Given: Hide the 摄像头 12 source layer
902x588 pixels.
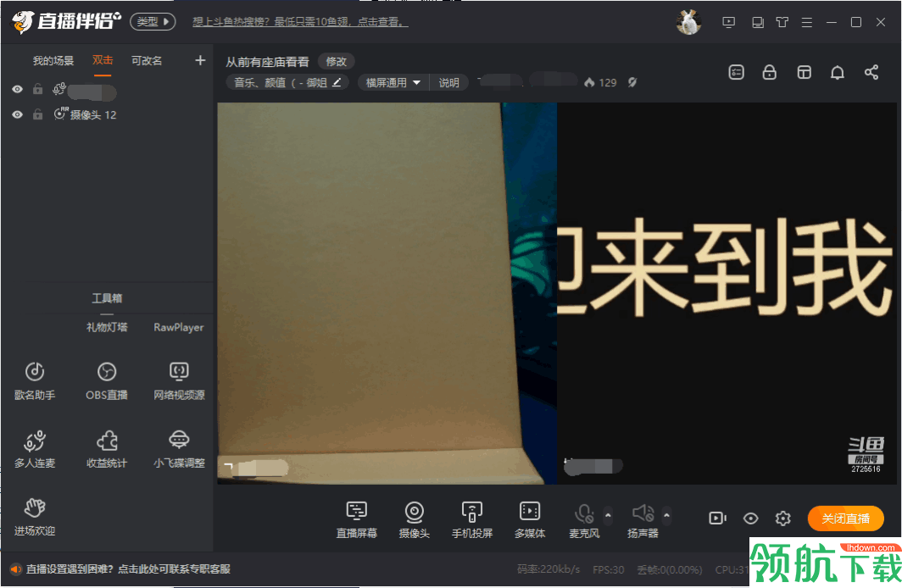Looking at the screenshot, I should click(17, 114).
